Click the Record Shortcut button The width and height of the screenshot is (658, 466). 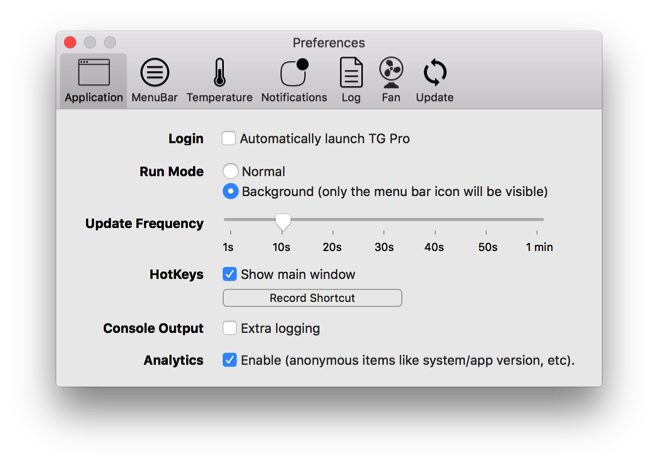[x=312, y=298]
